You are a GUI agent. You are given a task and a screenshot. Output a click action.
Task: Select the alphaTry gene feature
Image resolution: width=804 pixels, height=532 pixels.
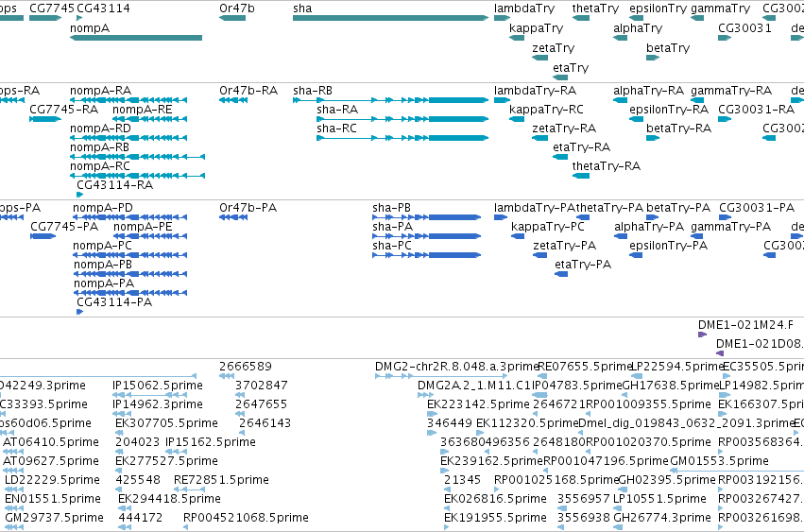[x=621, y=38]
